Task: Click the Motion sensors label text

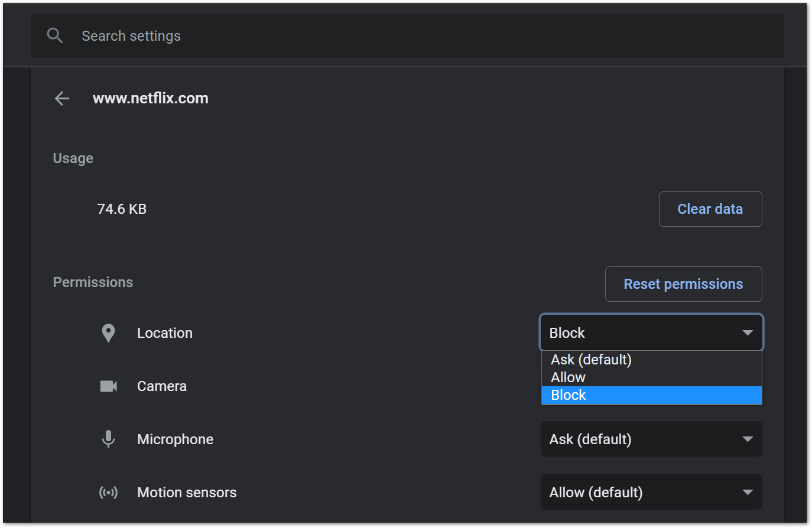Action: [x=187, y=493]
